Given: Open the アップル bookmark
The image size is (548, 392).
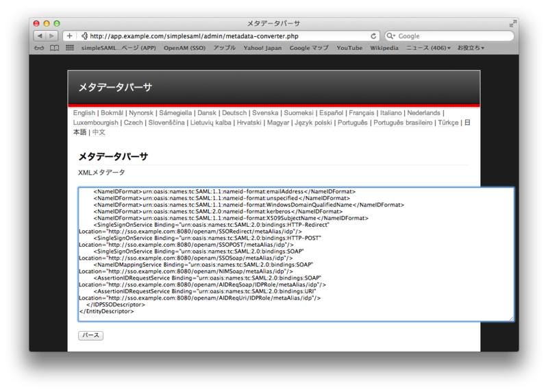Looking at the screenshot, I should (x=225, y=48).
